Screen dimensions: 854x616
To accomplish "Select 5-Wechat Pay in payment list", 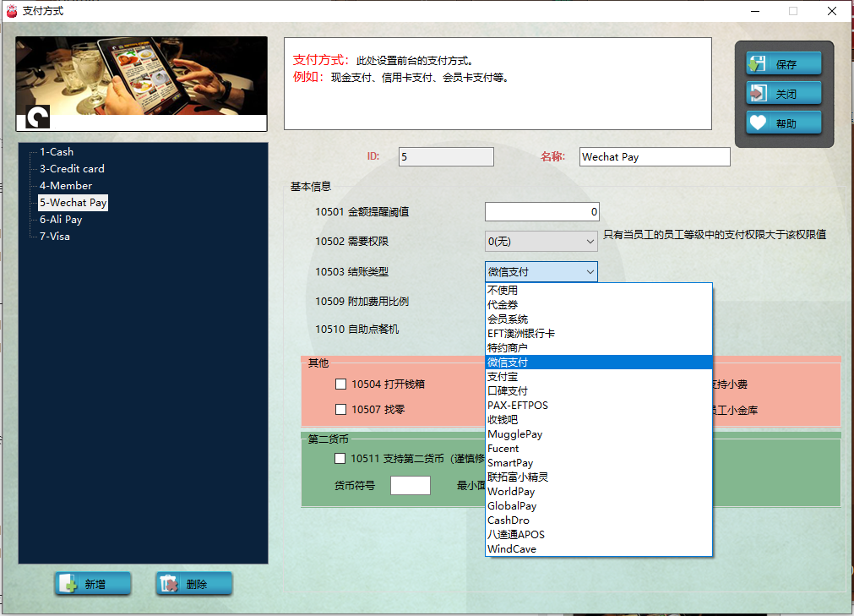I will click(73, 203).
